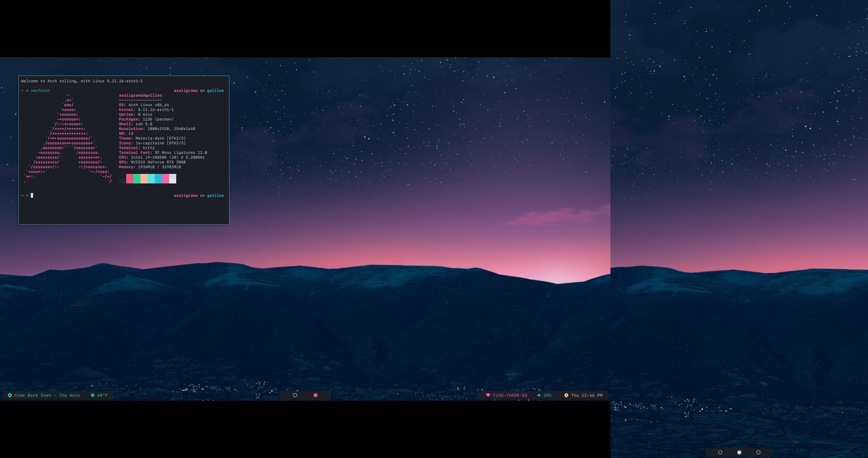This screenshot has width=868, height=458.
Task: Click the red color block in the neofetch palette
Action: pyautogui.click(x=129, y=179)
